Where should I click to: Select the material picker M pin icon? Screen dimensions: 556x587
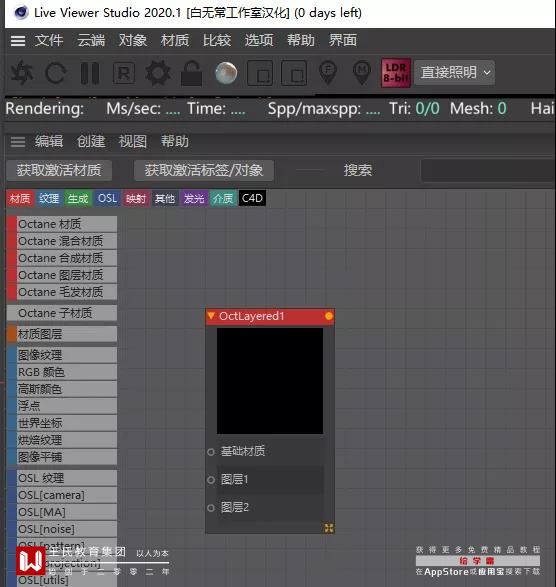click(362, 73)
